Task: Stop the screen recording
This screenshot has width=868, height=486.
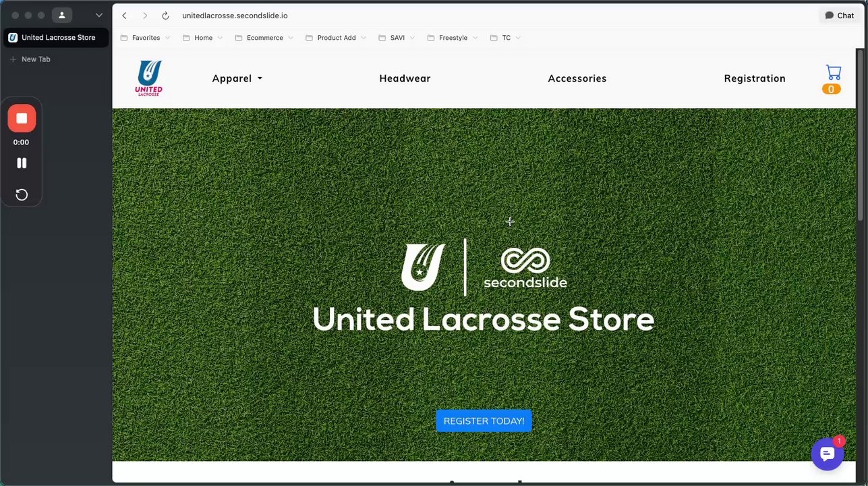Action: 22,118
